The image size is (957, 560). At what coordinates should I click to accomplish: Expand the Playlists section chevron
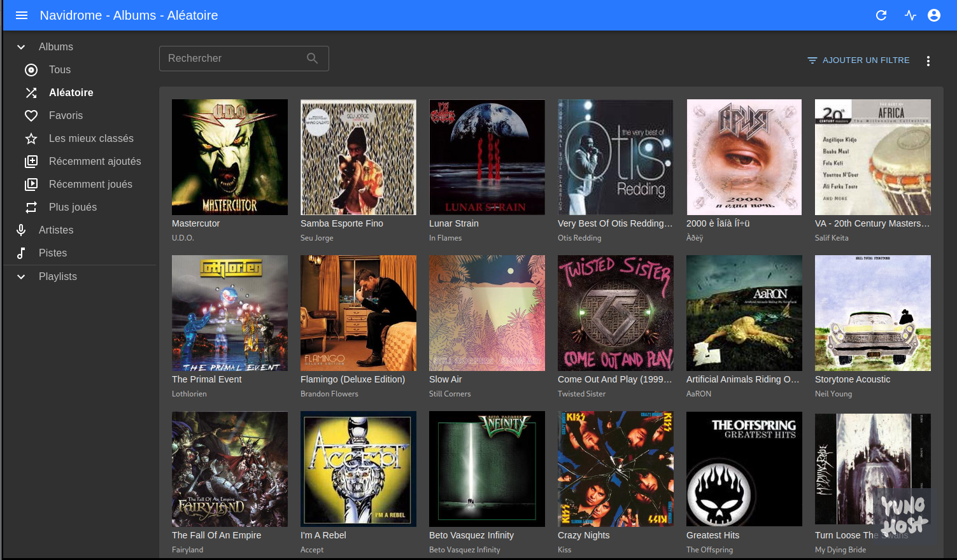click(x=21, y=277)
